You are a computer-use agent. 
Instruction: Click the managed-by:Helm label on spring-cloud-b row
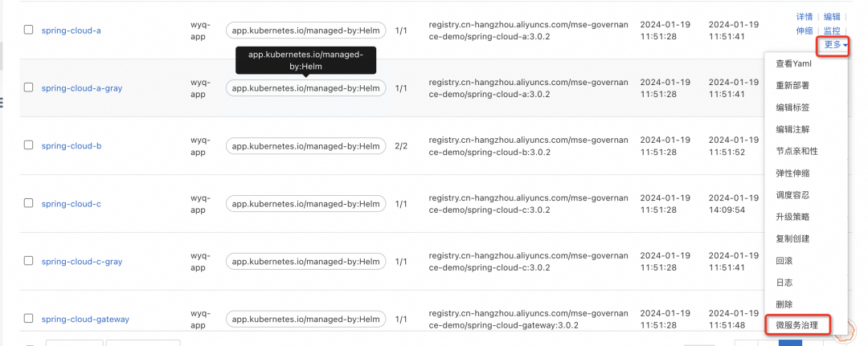[305, 146]
